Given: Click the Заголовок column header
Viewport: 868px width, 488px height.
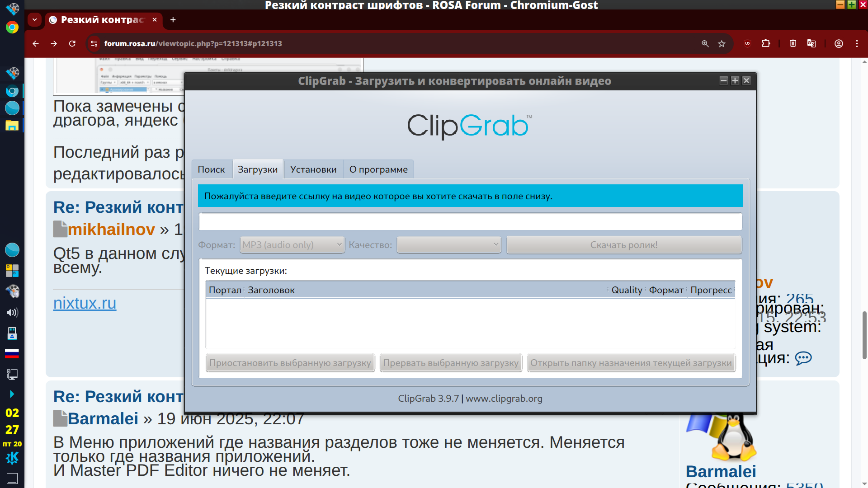Looking at the screenshot, I should coord(271,290).
